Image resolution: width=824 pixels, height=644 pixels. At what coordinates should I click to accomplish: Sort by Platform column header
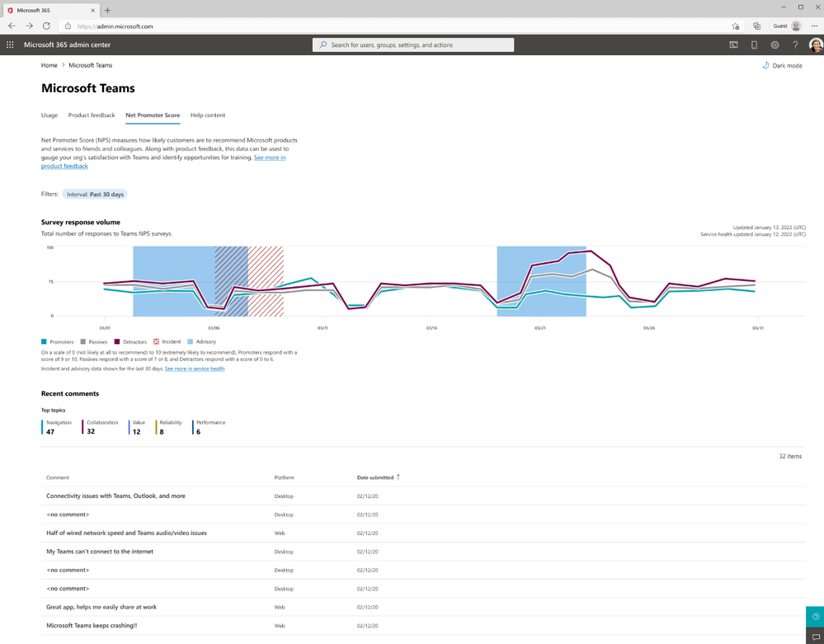point(284,477)
